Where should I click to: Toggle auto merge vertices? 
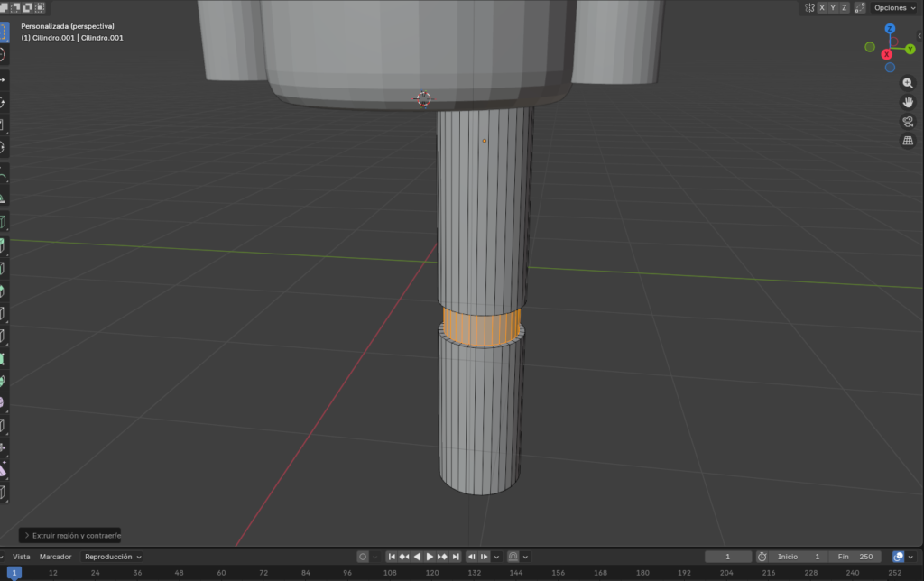[x=860, y=7]
